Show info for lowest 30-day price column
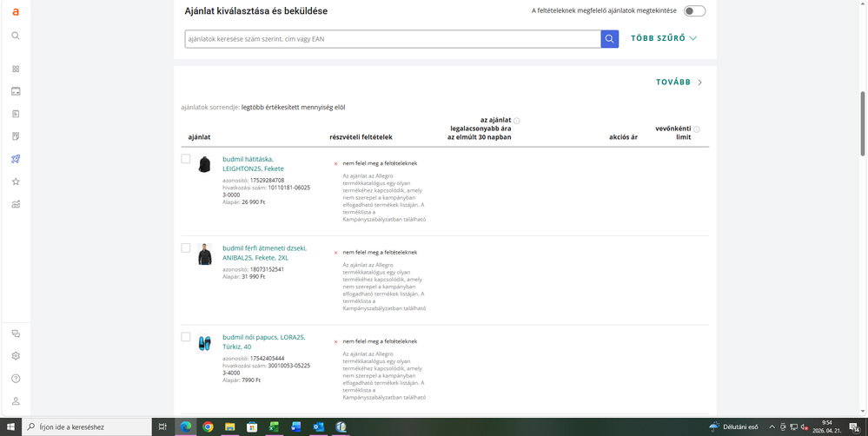Screen dimensions: 868x436 517,120
